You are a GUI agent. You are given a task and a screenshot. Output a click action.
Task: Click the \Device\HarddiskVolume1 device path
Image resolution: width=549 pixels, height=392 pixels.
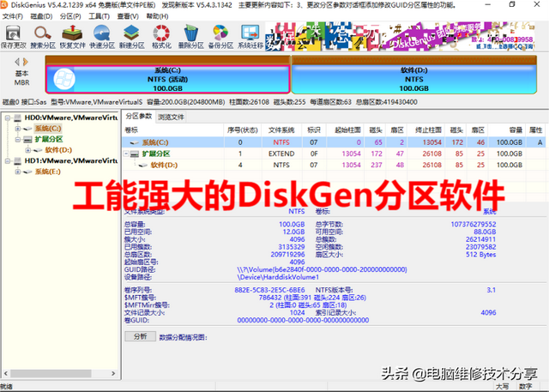pos(278,277)
